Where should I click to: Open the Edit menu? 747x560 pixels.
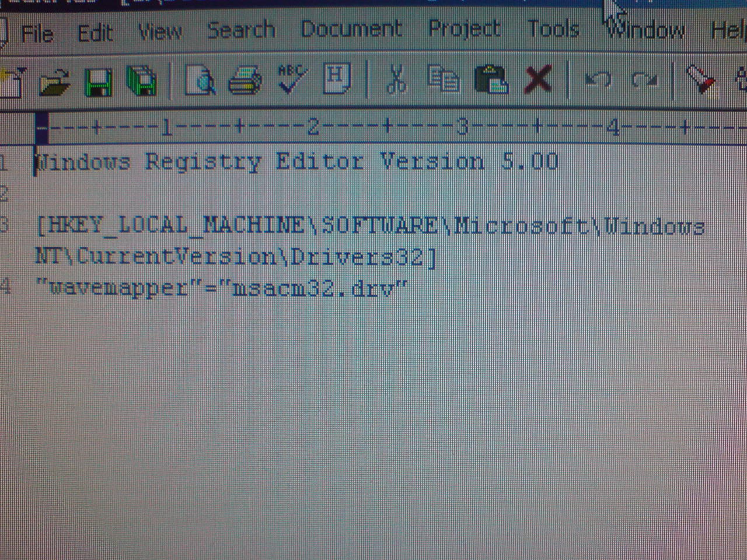95,33
